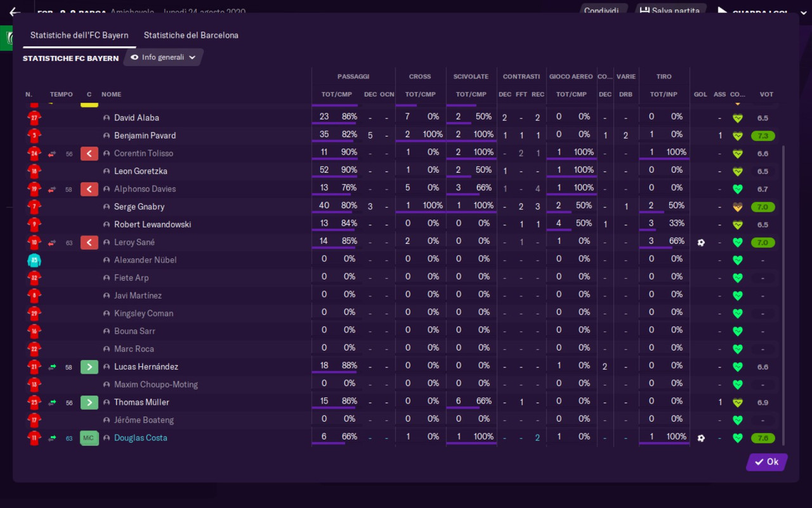Open Fiete Arp's player link
Image resolution: width=812 pixels, height=508 pixels.
tap(132, 277)
